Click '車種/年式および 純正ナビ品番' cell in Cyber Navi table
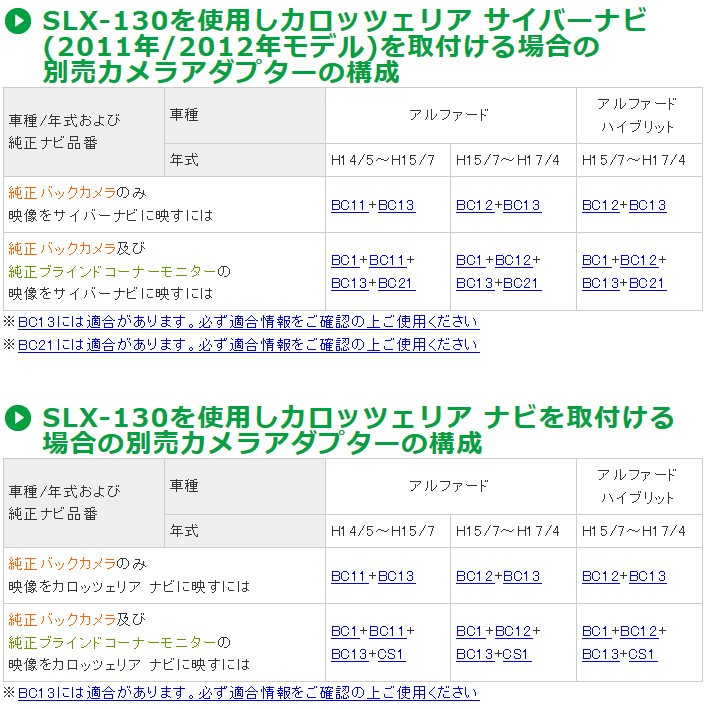710x709 pixels. [84, 132]
